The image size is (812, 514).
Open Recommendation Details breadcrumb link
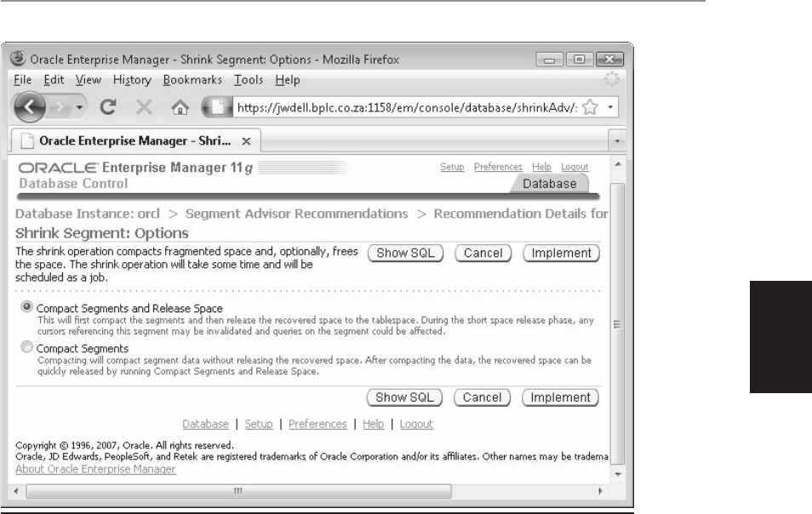tap(521, 214)
